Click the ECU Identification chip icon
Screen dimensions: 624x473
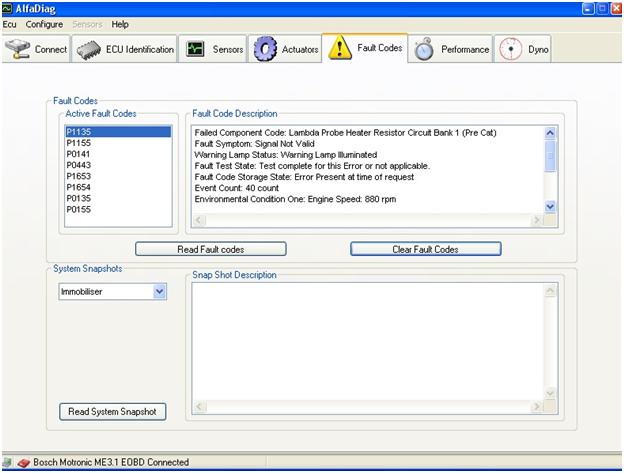(88, 50)
